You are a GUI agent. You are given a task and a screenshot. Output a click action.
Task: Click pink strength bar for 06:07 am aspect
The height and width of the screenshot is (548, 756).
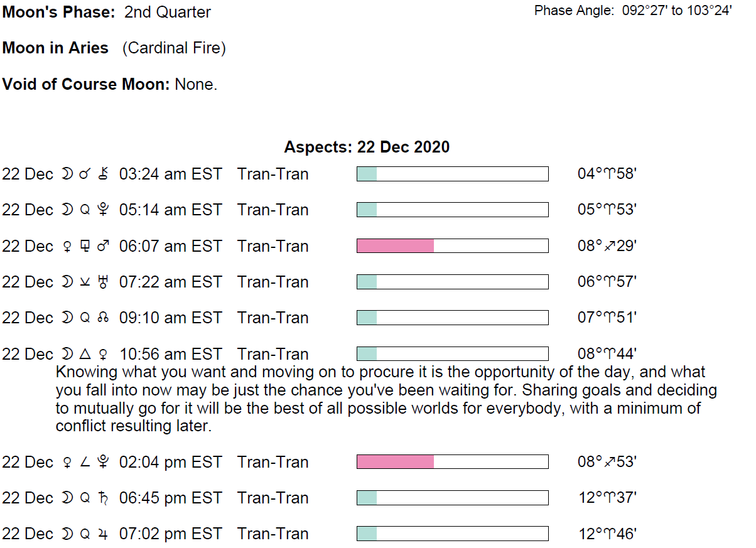[395, 246]
